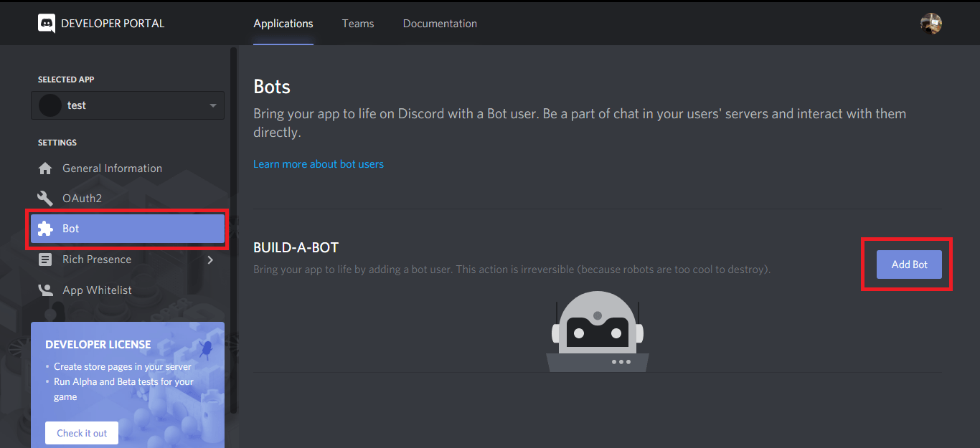Click the OAuth2 wrench icon
This screenshot has width=980, height=448.
click(x=45, y=199)
